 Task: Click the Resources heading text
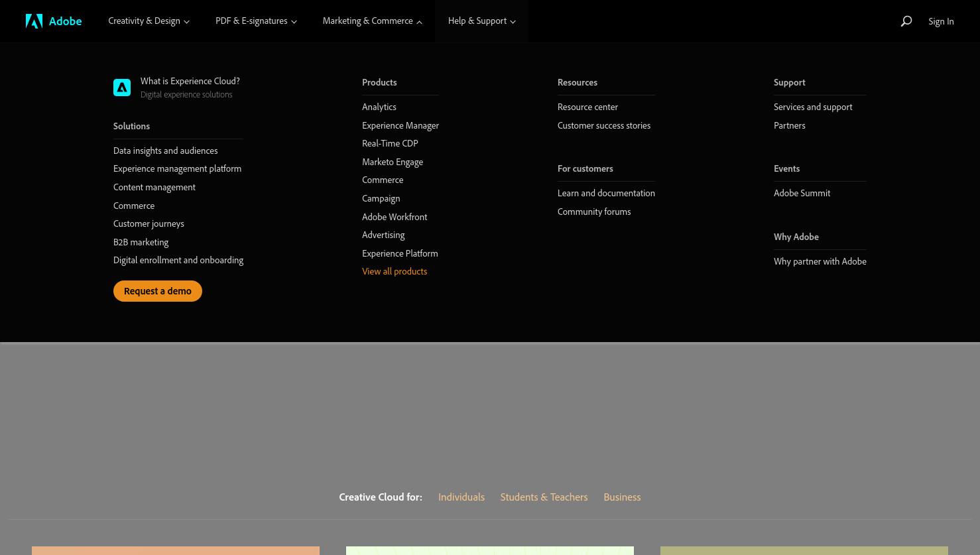coord(578,82)
